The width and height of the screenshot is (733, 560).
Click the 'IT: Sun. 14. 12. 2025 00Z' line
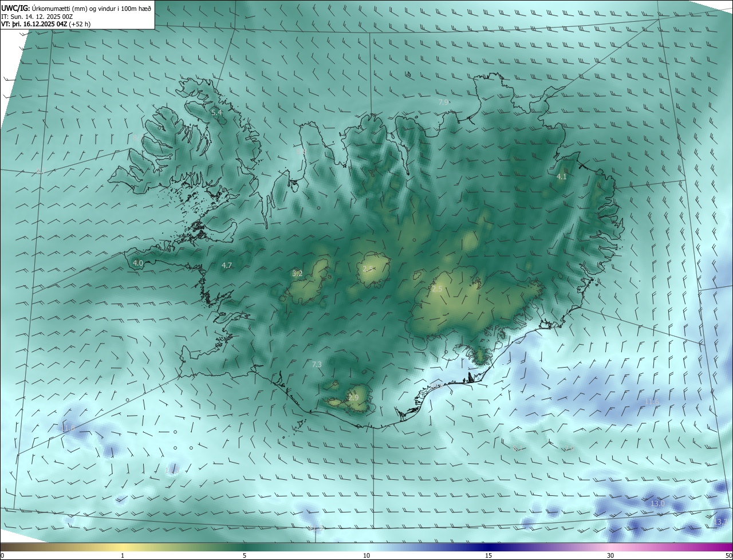tap(37, 16)
